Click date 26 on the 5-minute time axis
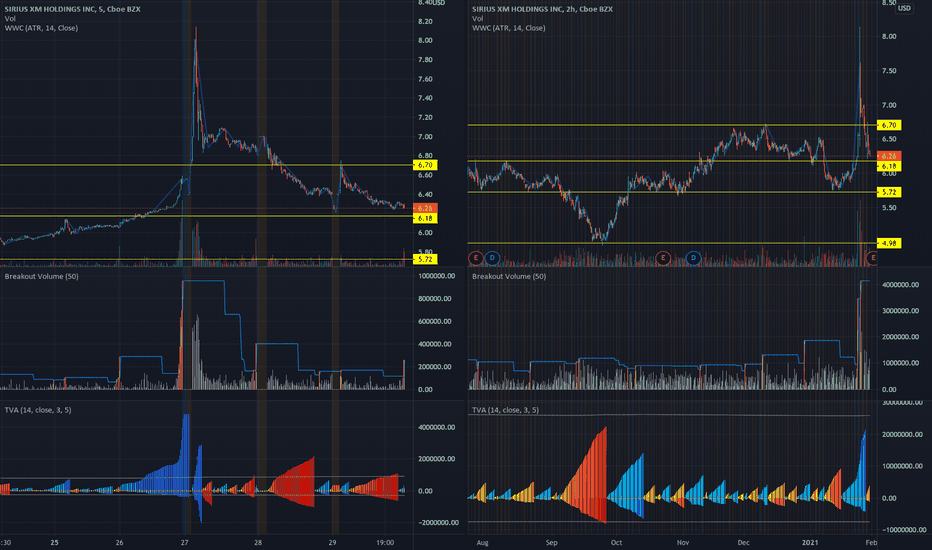 (x=119, y=542)
